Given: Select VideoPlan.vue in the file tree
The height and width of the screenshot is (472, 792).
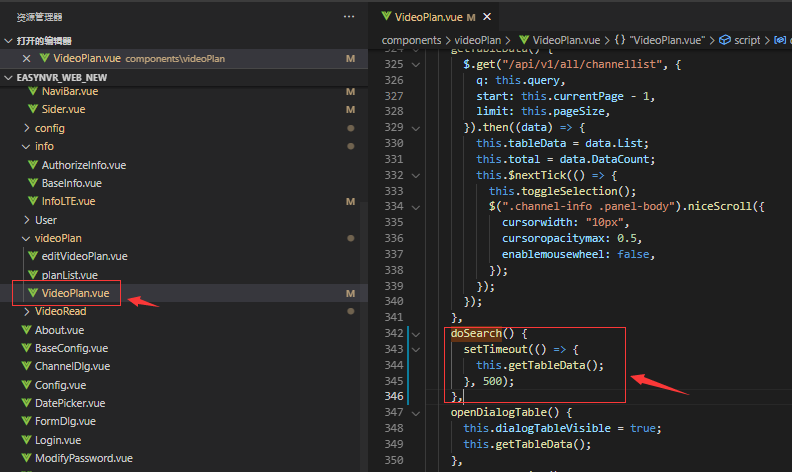Looking at the screenshot, I should click(x=75, y=293).
